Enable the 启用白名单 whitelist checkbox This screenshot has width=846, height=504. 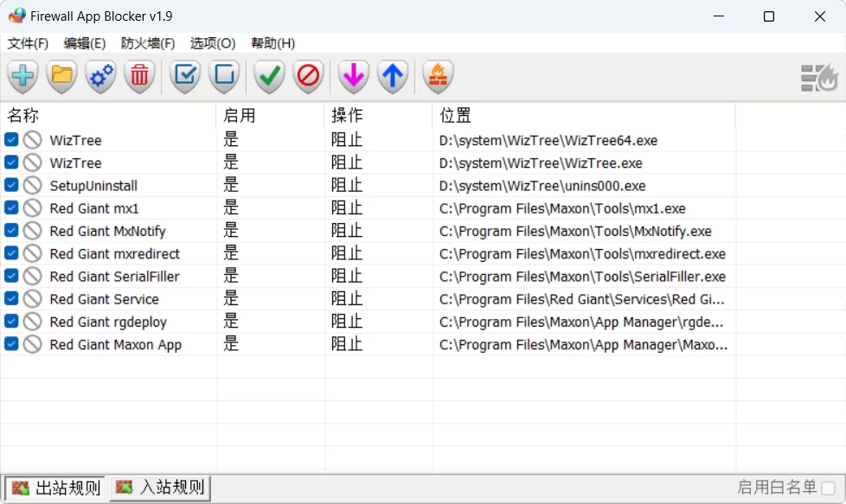click(828, 488)
